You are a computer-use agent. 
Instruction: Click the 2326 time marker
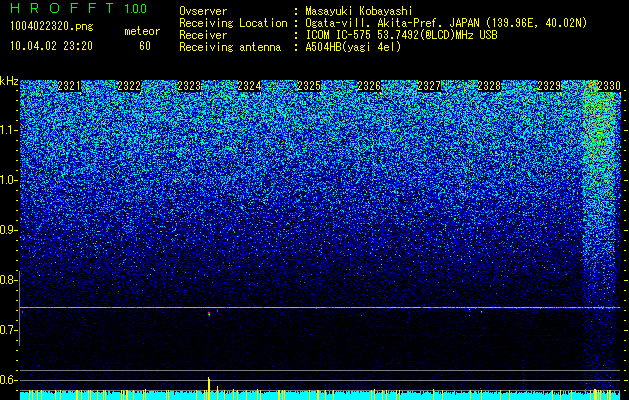tap(369, 86)
